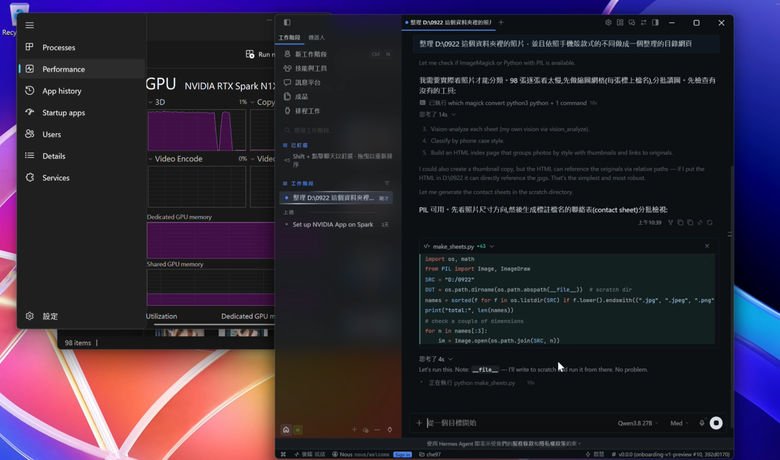The width and height of the screenshot is (780, 460).
Task: Switch to the 工作階段 sidebar tab
Action: [290, 37]
